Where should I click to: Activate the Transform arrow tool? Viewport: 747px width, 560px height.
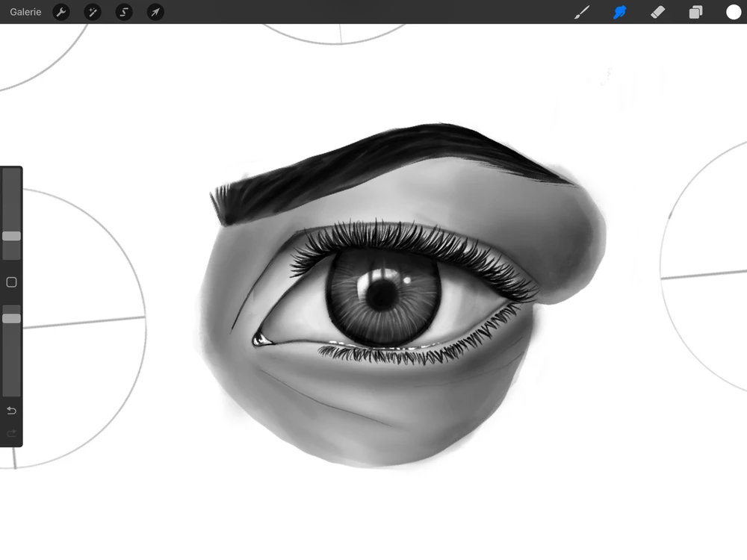point(155,13)
